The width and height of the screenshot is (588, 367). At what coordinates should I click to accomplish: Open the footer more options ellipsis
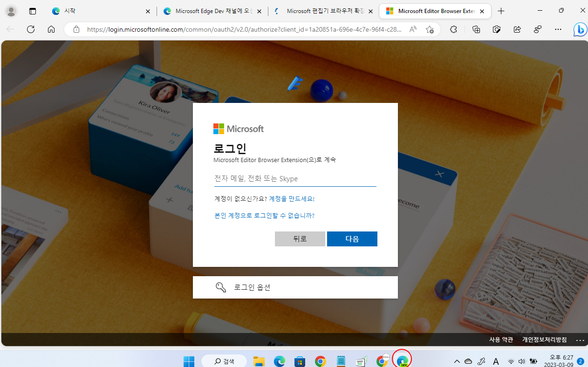coord(580,340)
